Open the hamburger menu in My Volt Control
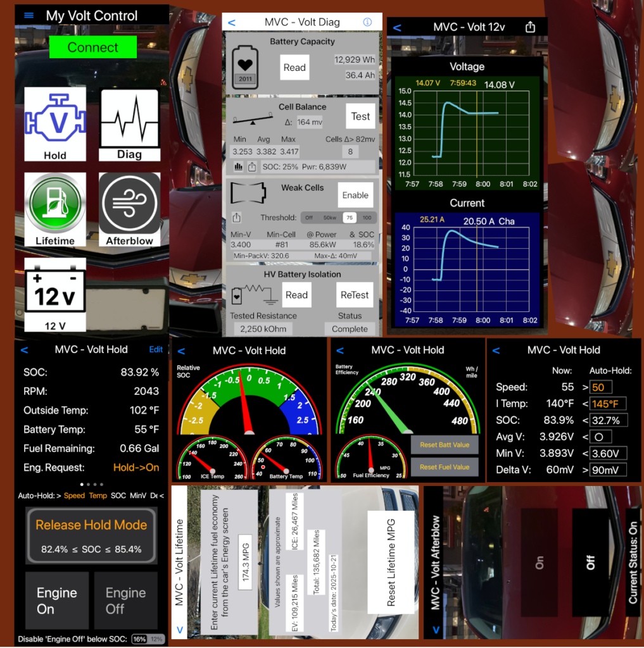The width and height of the screenshot is (644, 648). point(28,16)
